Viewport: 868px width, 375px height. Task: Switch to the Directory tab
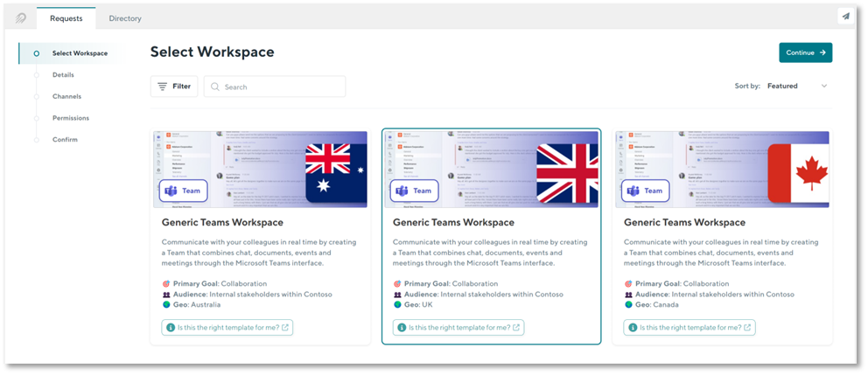pos(125,18)
